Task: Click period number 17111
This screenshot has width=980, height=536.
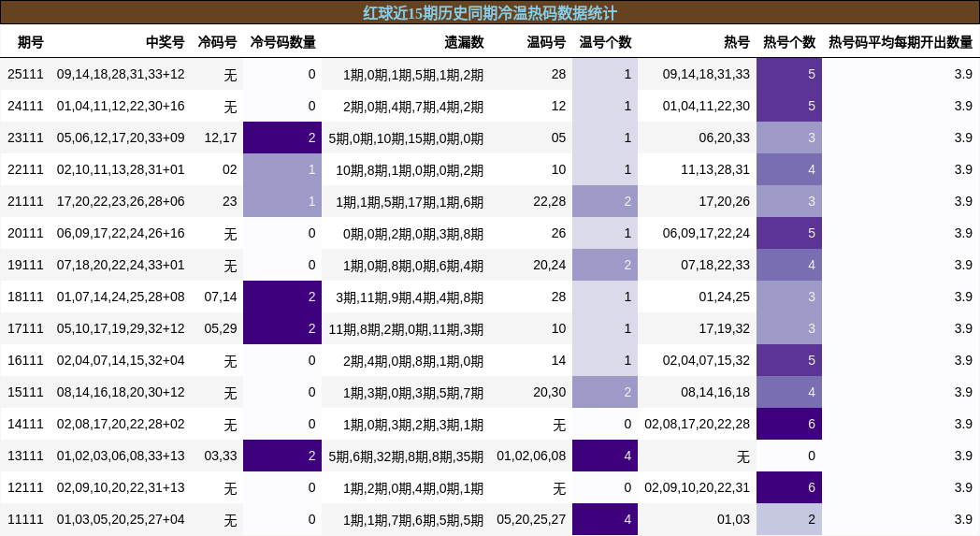Action: coord(25,328)
